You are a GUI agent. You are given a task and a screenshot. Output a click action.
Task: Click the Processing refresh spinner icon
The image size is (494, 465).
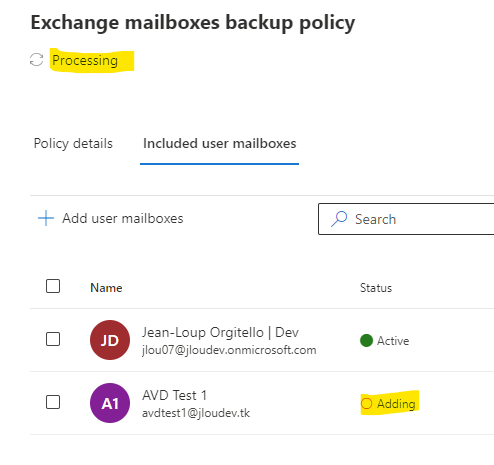tap(36, 60)
